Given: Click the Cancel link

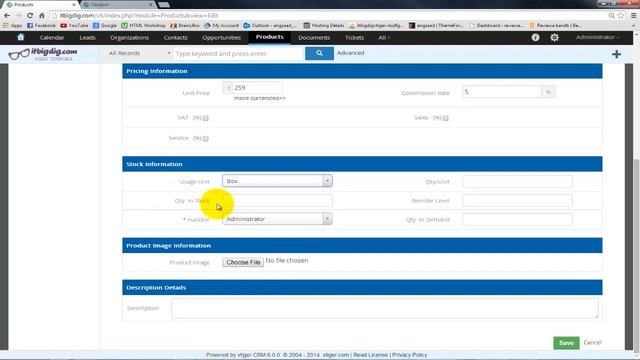Looking at the screenshot, I should pyautogui.click(x=592, y=342).
